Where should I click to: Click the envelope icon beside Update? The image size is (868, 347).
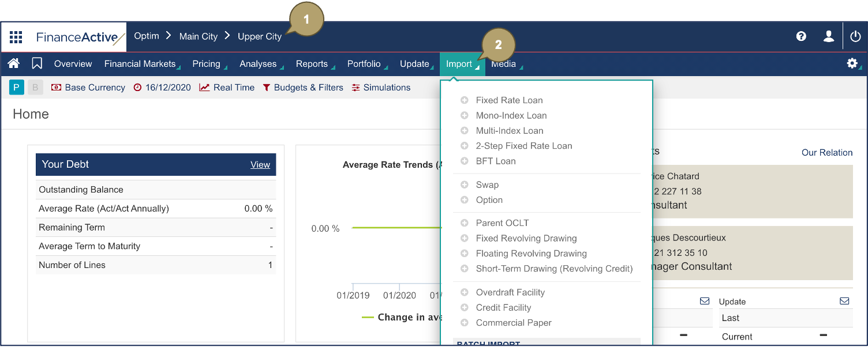844,301
